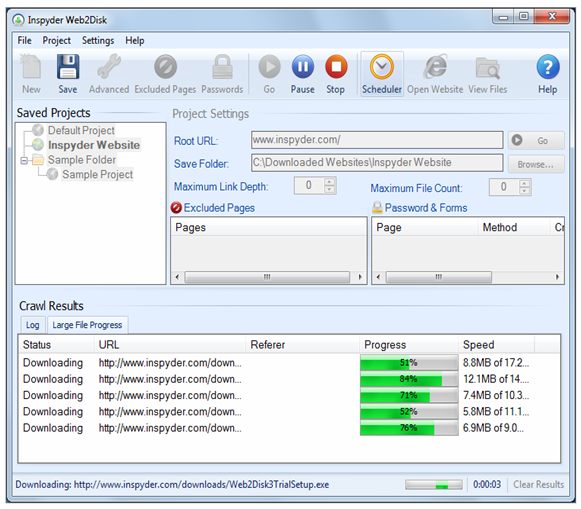Viewport: 581px width, 509px height.
Task: Open the Settings menu
Action: coord(98,40)
